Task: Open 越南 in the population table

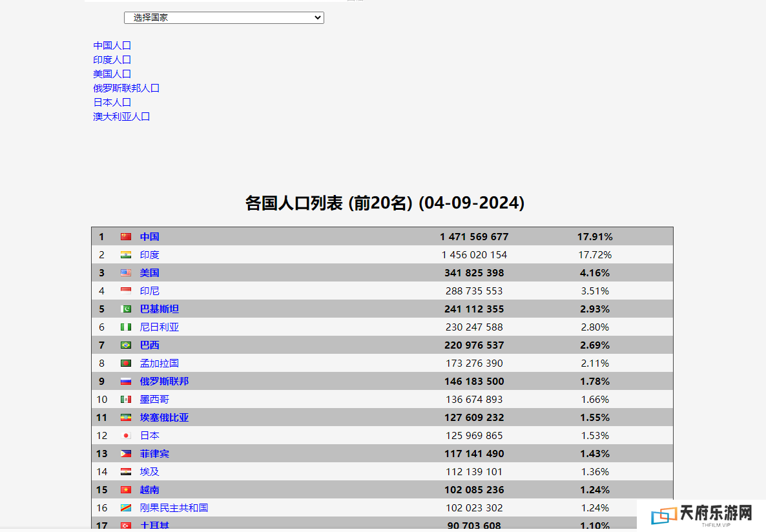Action: [149, 489]
